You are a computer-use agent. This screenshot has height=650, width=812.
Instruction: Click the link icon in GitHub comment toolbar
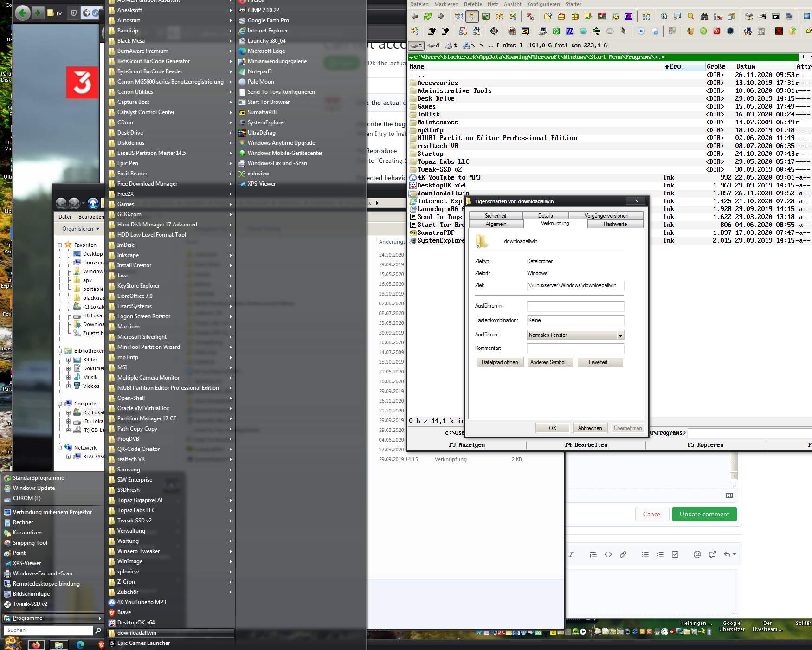coord(623,554)
